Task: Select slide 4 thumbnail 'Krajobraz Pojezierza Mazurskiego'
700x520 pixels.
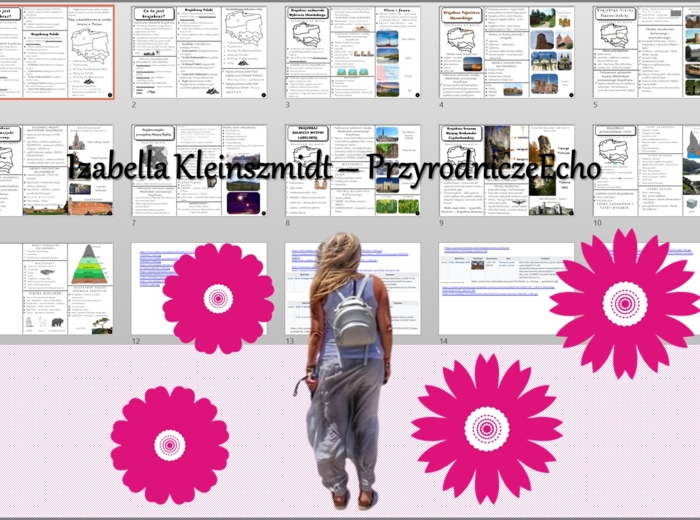Action: (507, 52)
